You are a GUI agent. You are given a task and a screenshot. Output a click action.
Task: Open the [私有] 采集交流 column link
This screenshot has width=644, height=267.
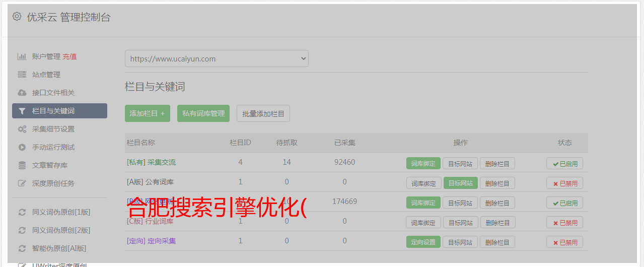pos(151,162)
